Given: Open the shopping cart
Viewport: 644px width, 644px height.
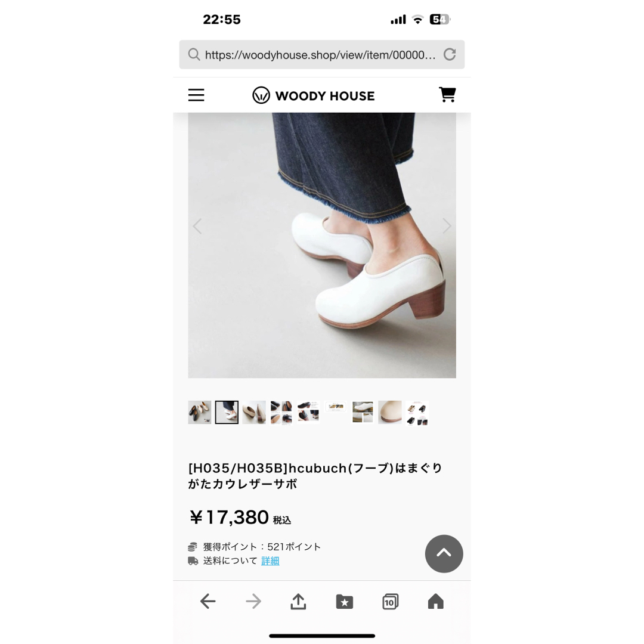Looking at the screenshot, I should tap(447, 94).
